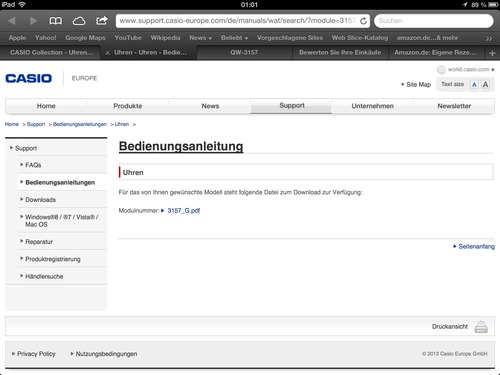Open the Nutzungsbedingungen link
The width and height of the screenshot is (500, 375).
pos(106,354)
